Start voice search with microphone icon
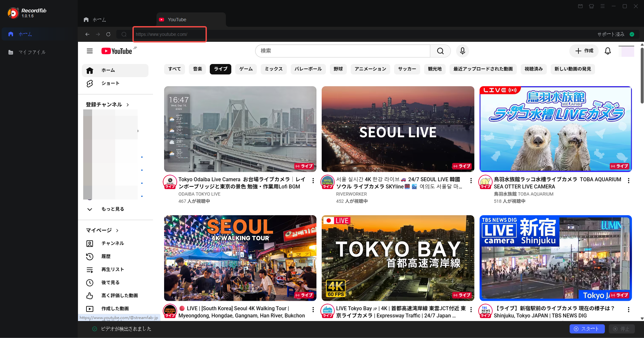The image size is (644, 338). tap(463, 51)
